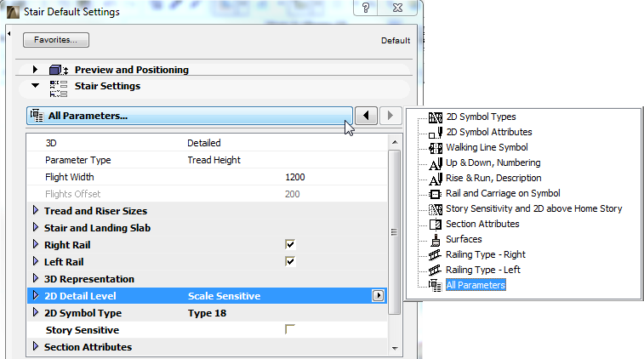
Task: Click the 2D Symbol Types icon
Action: pyautogui.click(x=436, y=117)
